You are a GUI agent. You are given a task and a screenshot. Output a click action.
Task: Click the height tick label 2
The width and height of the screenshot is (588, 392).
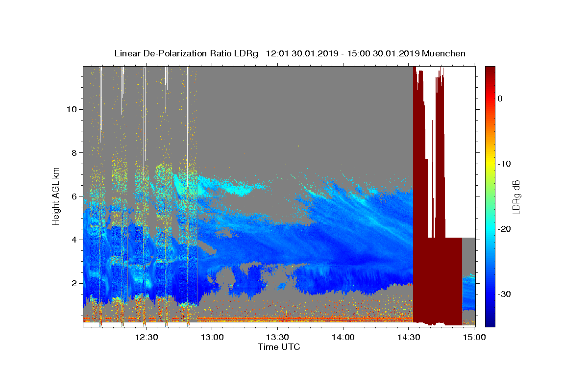[73, 283]
